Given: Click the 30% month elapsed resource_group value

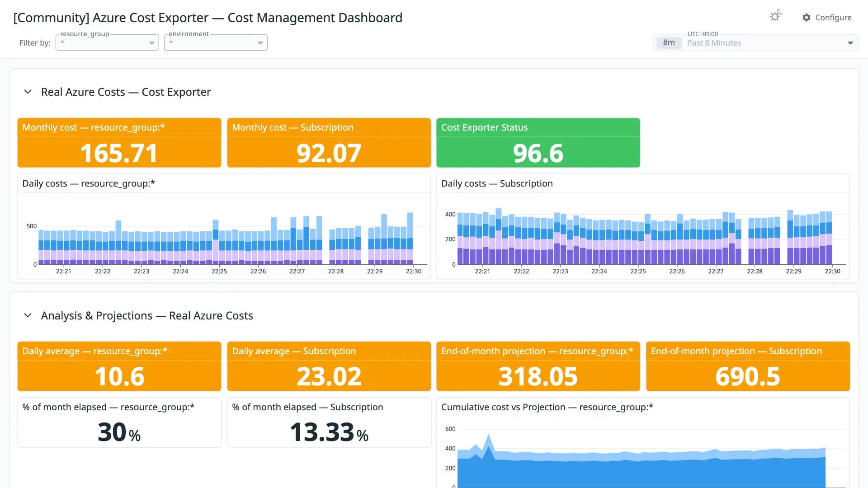Looking at the screenshot, I should [x=119, y=432].
